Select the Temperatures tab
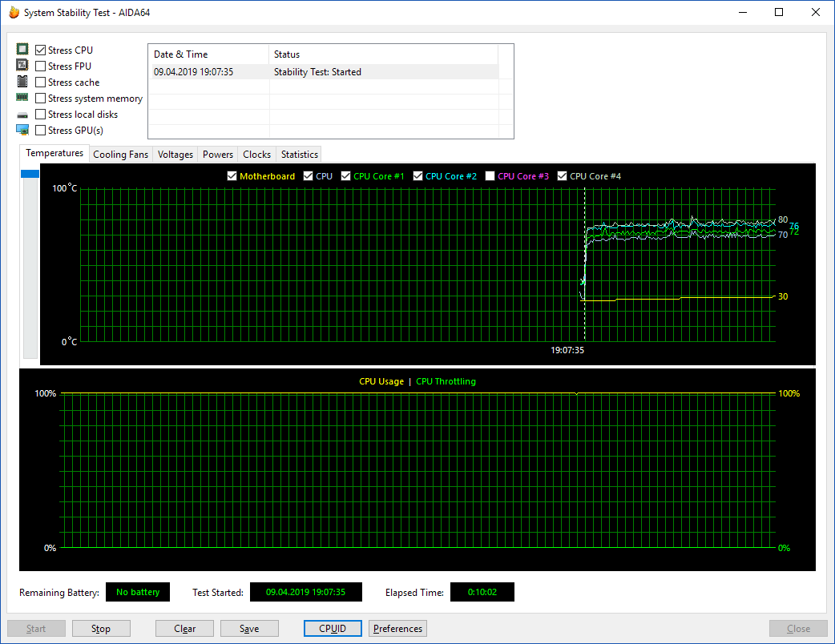 click(54, 153)
